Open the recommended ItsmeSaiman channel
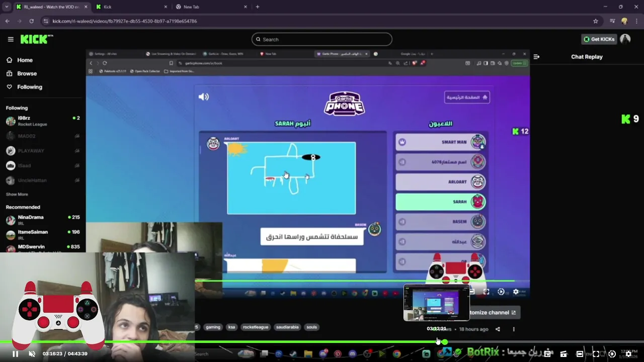Screen dimensions: 644x362 pos(43,234)
